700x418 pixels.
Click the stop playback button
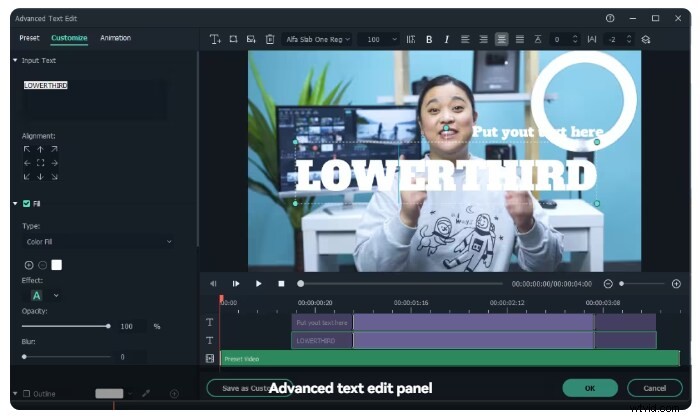[x=281, y=283]
